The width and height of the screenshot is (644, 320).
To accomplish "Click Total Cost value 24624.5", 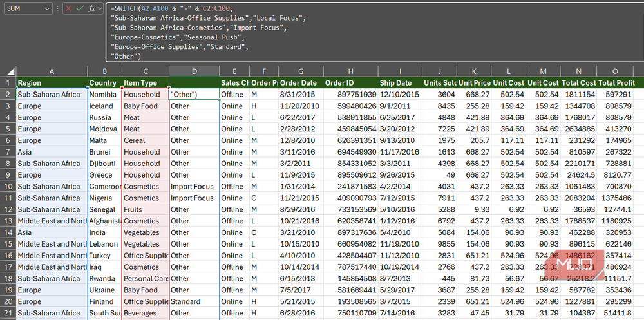I will tap(578, 175).
